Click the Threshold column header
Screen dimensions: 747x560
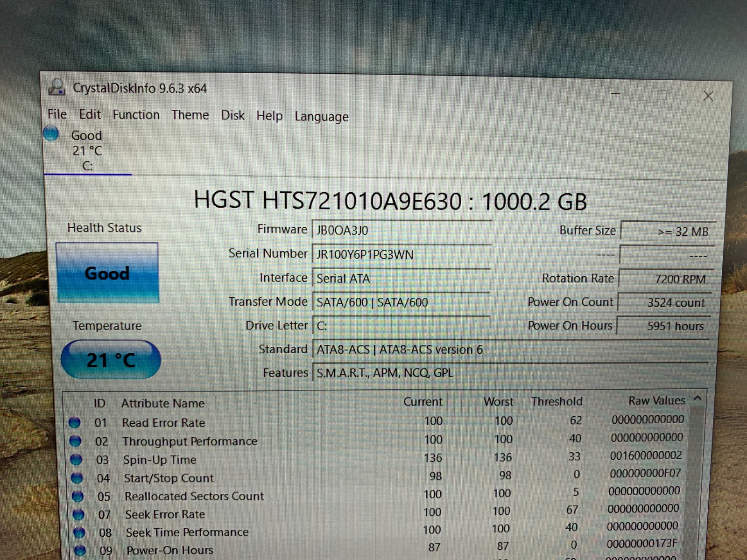[x=557, y=401]
